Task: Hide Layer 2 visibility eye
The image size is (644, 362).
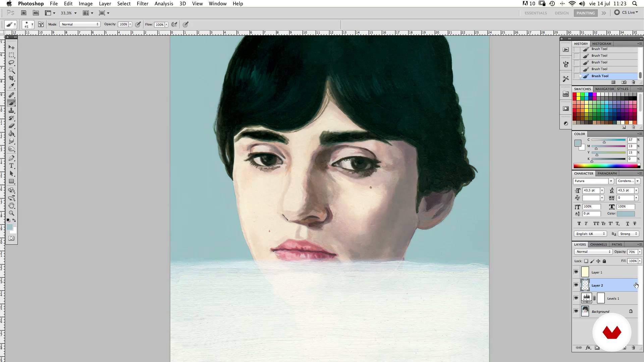Action: (576, 285)
